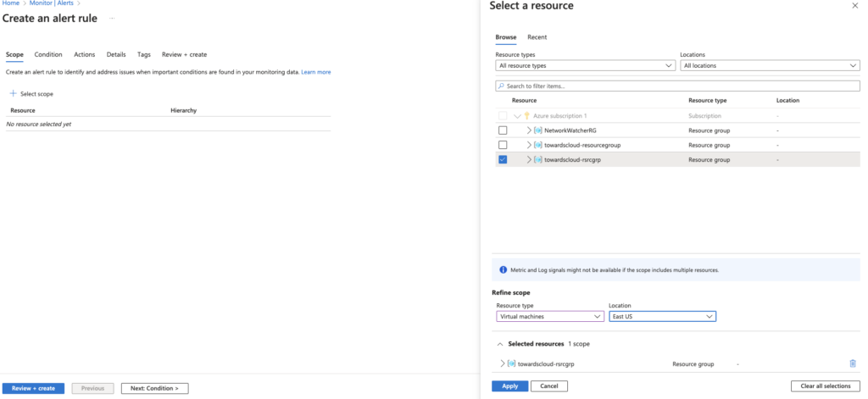Viewport: 868px width, 399px height.
Task: Open the Resource types filter dropdown
Action: pos(585,65)
